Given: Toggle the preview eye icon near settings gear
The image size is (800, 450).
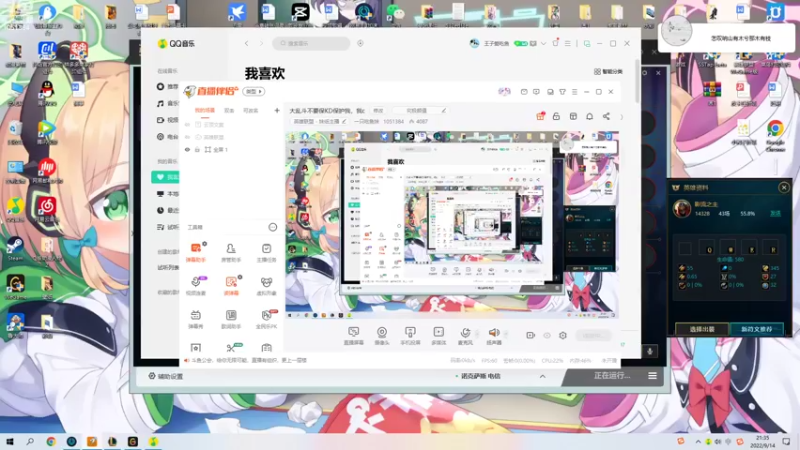Looking at the screenshot, I should coord(547,335).
